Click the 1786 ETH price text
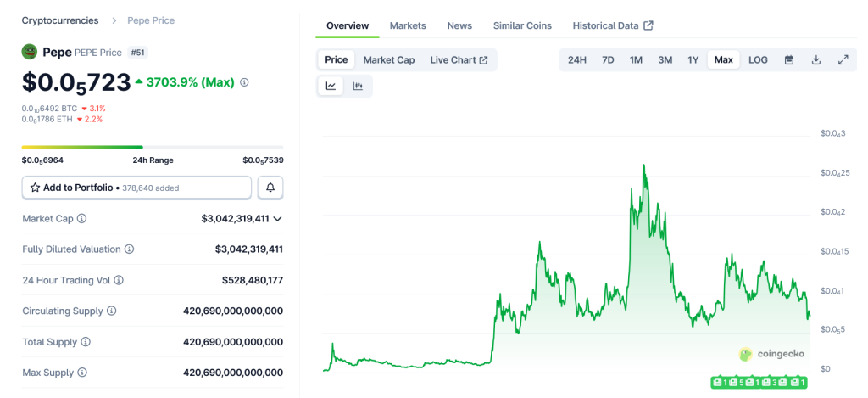This screenshot has height=398, width=868. 47,119
